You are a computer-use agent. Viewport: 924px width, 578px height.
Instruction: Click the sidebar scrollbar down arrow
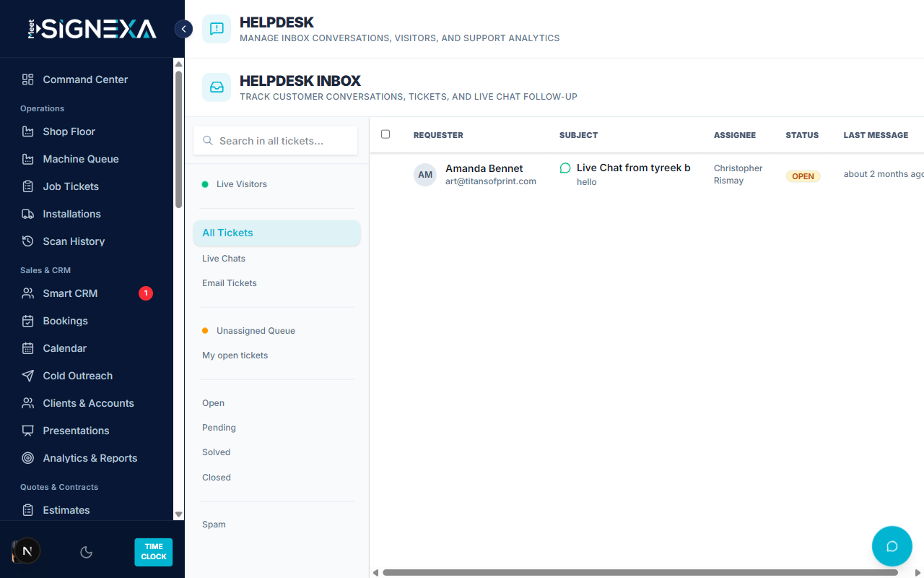point(179,514)
